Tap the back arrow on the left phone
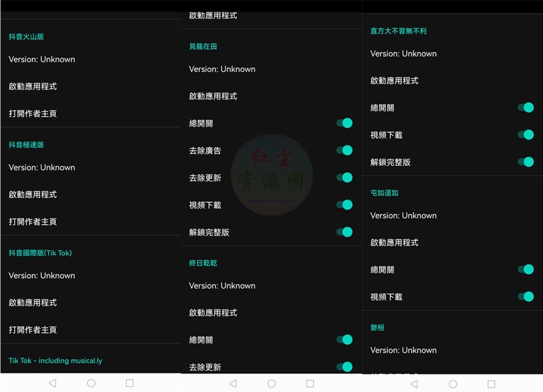 point(52,383)
